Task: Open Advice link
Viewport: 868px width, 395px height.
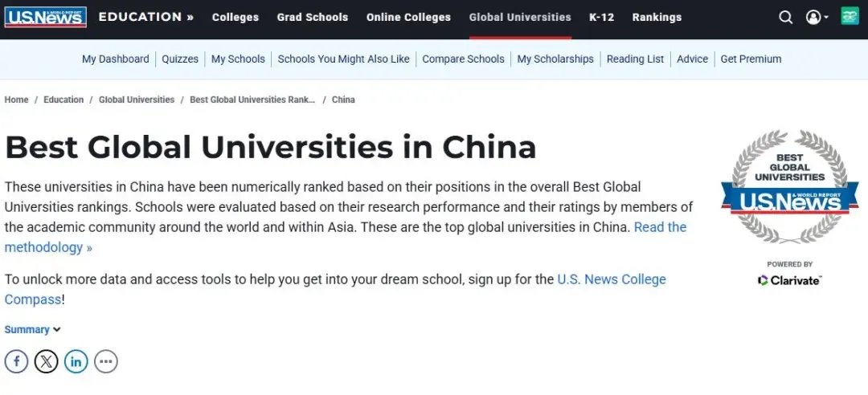Action: tap(692, 59)
